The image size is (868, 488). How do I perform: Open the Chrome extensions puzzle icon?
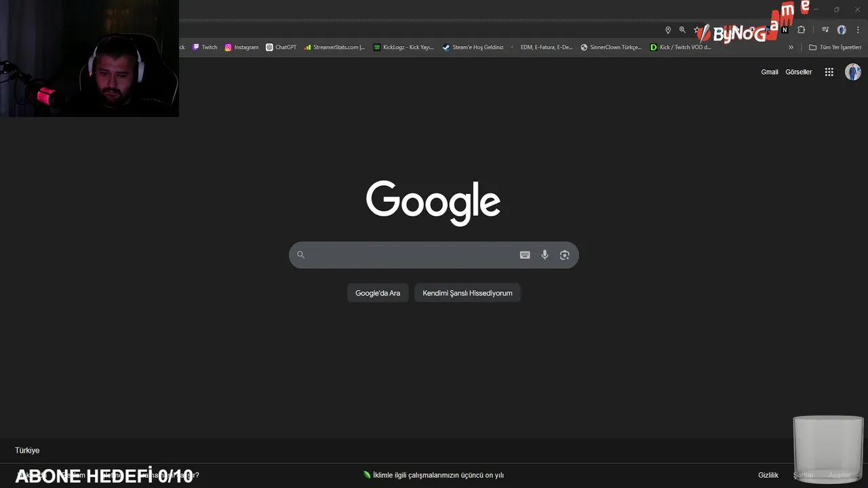[x=802, y=30]
